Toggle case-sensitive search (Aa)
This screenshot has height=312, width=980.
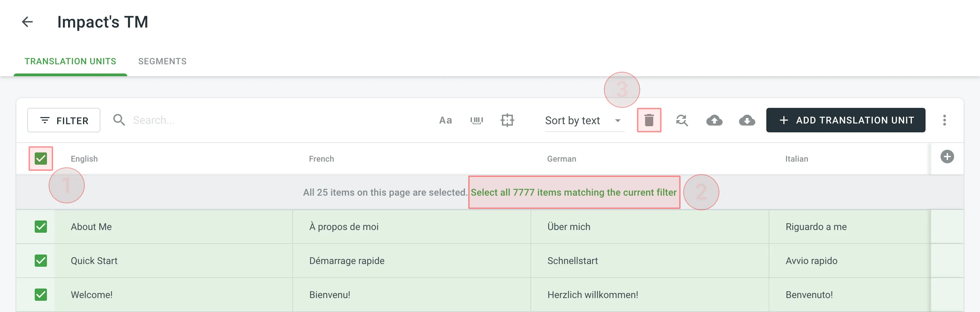pos(445,120)
